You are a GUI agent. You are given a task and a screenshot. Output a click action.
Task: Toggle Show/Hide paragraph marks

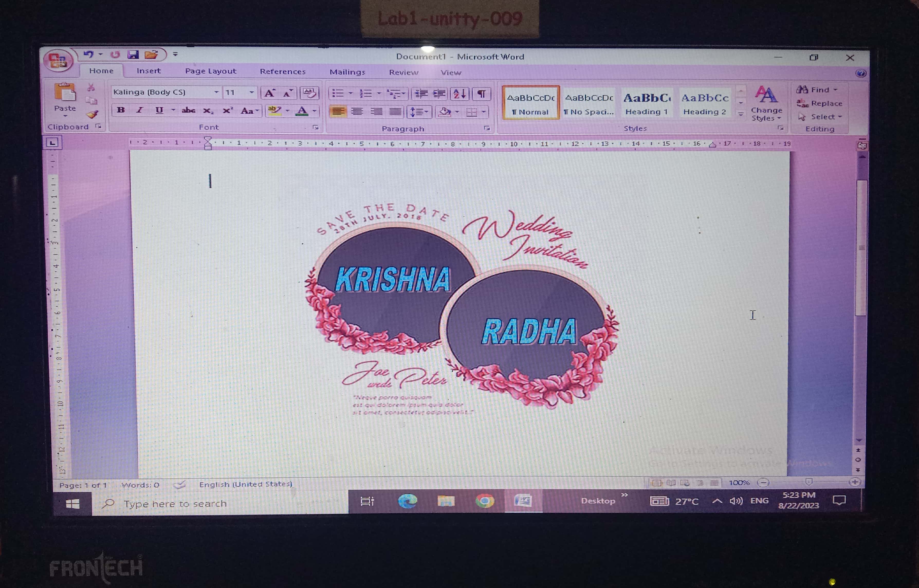pyautogui.click(x=481, y=94)
